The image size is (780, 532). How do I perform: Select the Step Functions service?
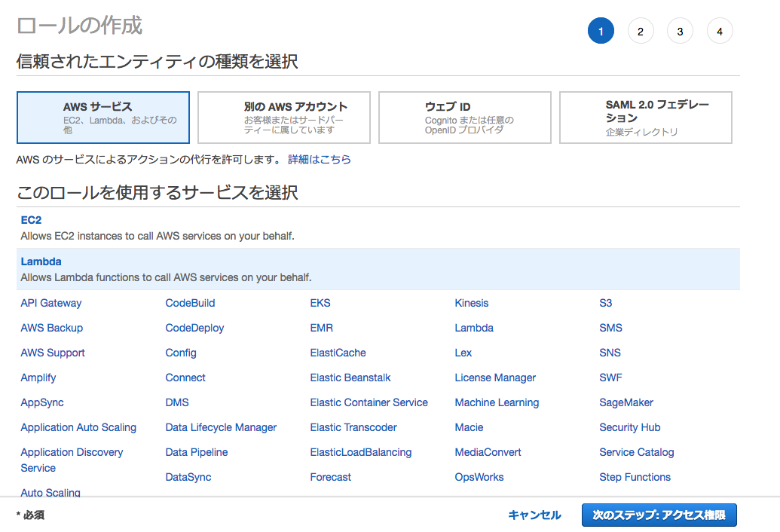635,477
